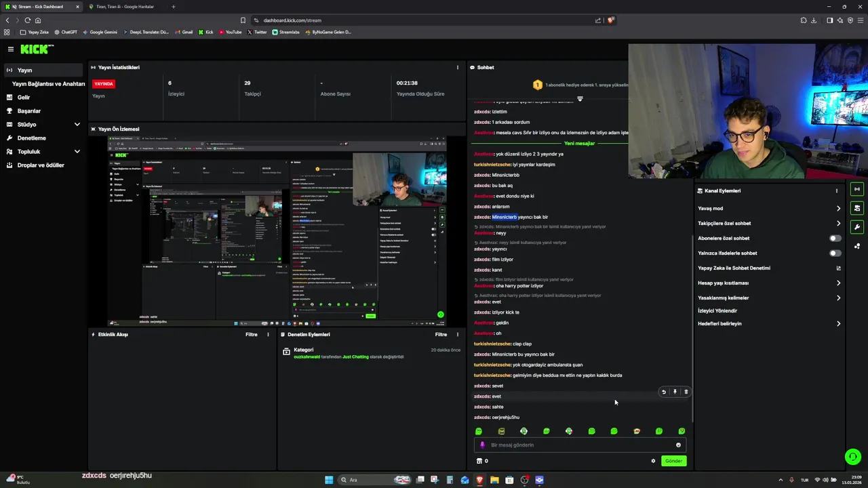Delete the hovered chat message with trash icon

pos(686,392)
